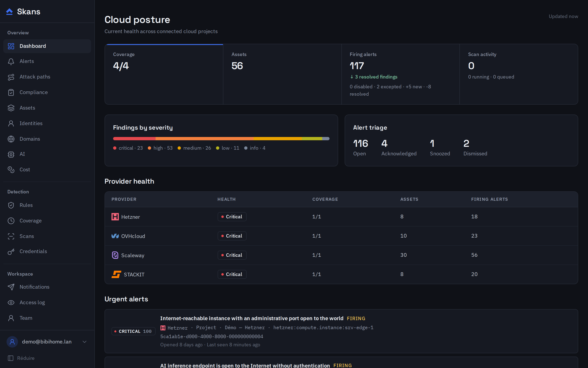Image resolution: width=588 pixels, height=368 pixels.
Task: Click the Alerts bell icon
Action: tap(11, 61)
